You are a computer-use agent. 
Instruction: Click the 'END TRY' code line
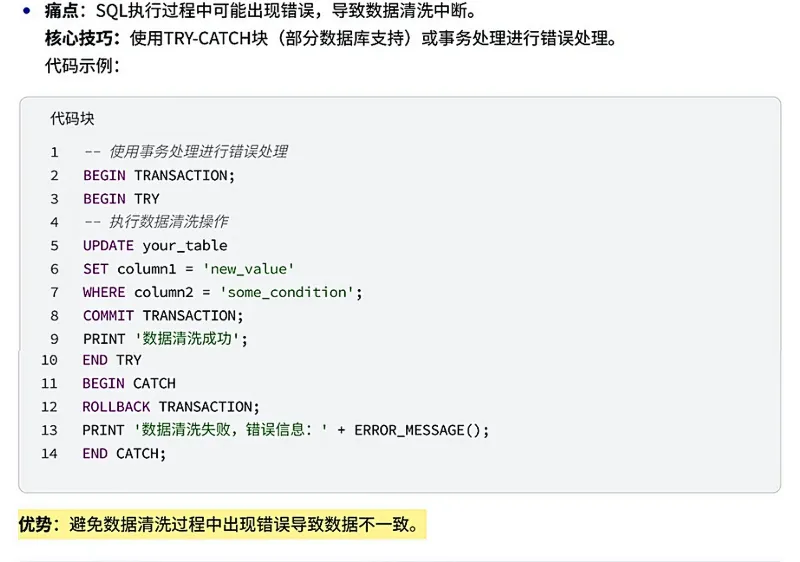pos(112,360)
